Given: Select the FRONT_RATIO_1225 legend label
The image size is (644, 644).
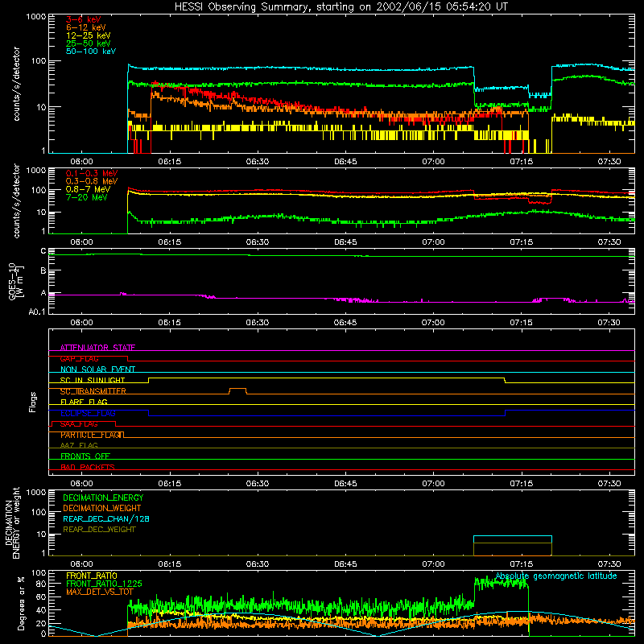Looking at the screenshot, I should (x=104, y=584).
